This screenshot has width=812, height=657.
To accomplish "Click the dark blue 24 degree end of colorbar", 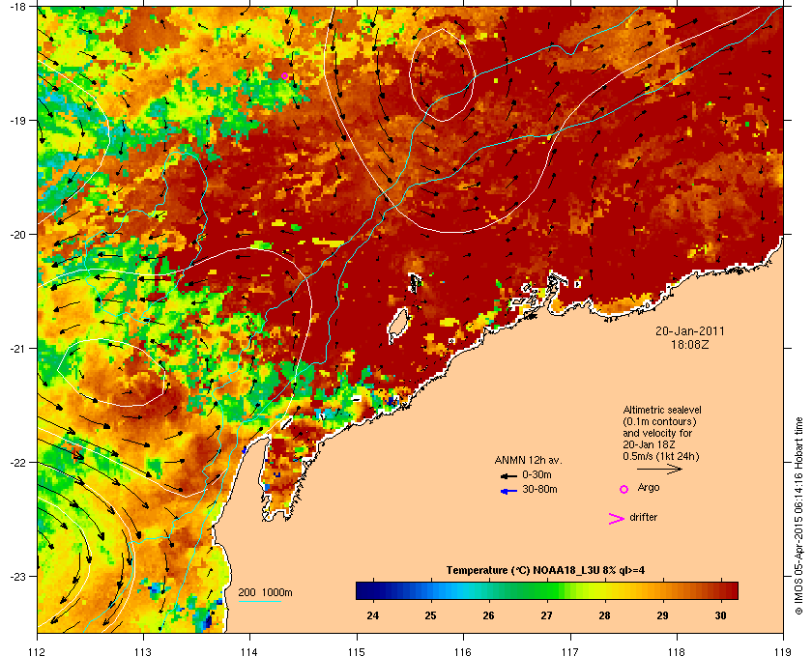I will [x=362, y=590].
